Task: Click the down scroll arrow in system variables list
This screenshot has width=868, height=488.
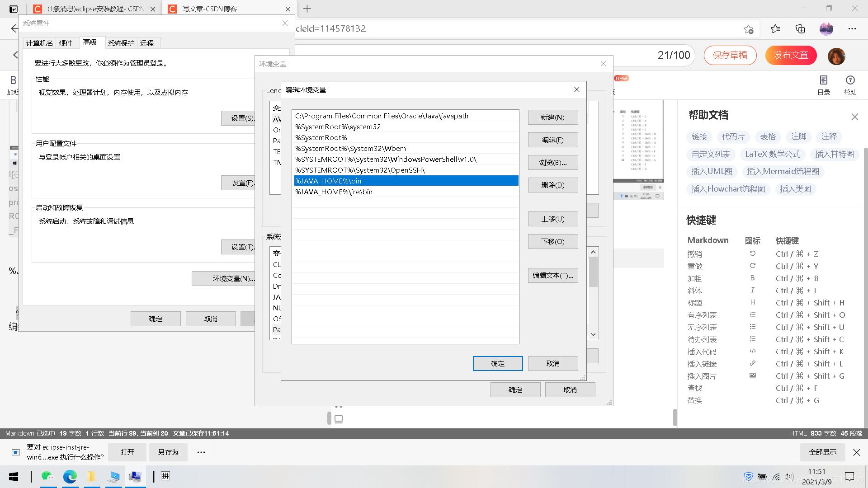Action: [x=593, y=334]
